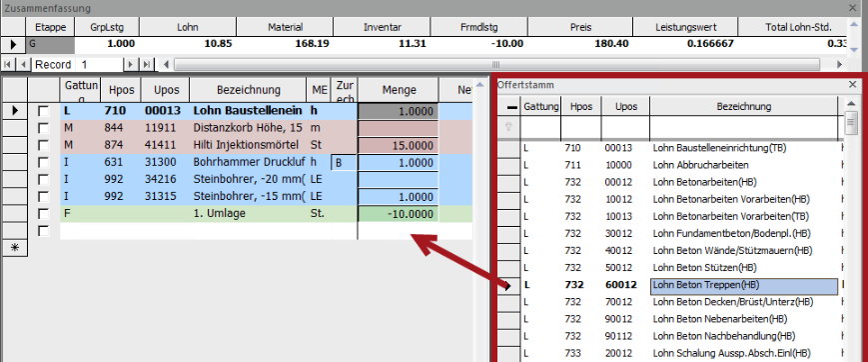The width and height of the screenshot is (868, 362).
Task: Click the GrpLstg column header
Action: point(107,27)
